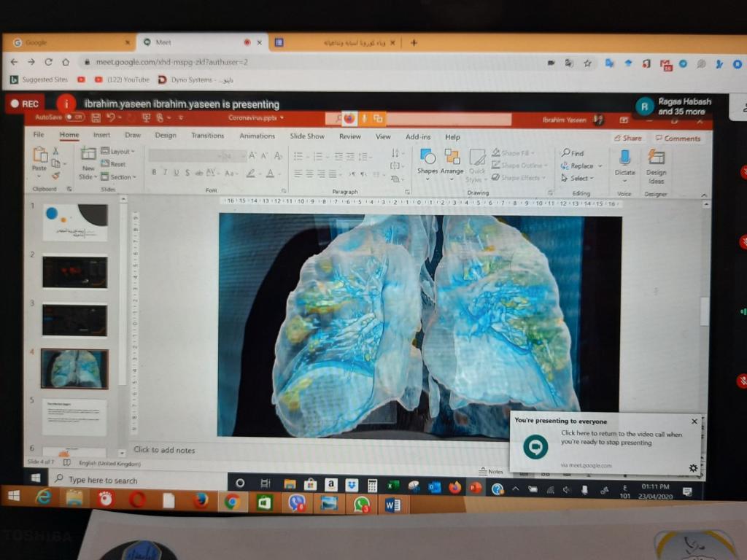This screenshot has width=747, height=560.
Task: Click the Share button
Action: coord(628,138)
